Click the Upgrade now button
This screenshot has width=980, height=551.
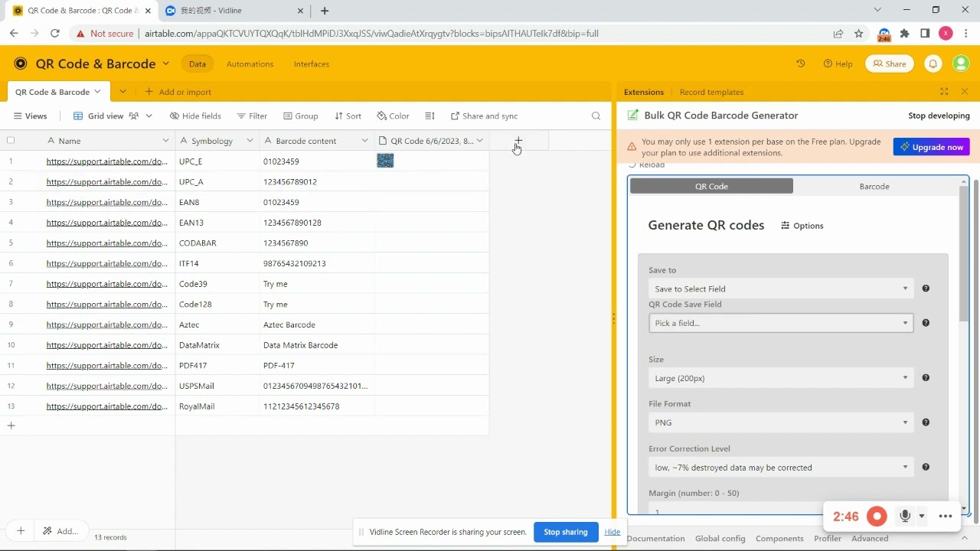[x=931, y=147]
